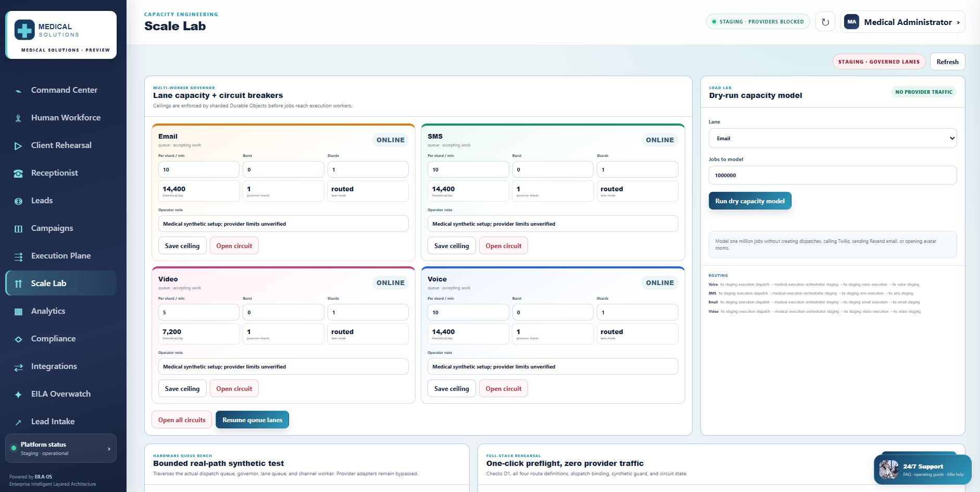The image size is (980, 492).
Task: Open the Command Center page
Action: 61,90
